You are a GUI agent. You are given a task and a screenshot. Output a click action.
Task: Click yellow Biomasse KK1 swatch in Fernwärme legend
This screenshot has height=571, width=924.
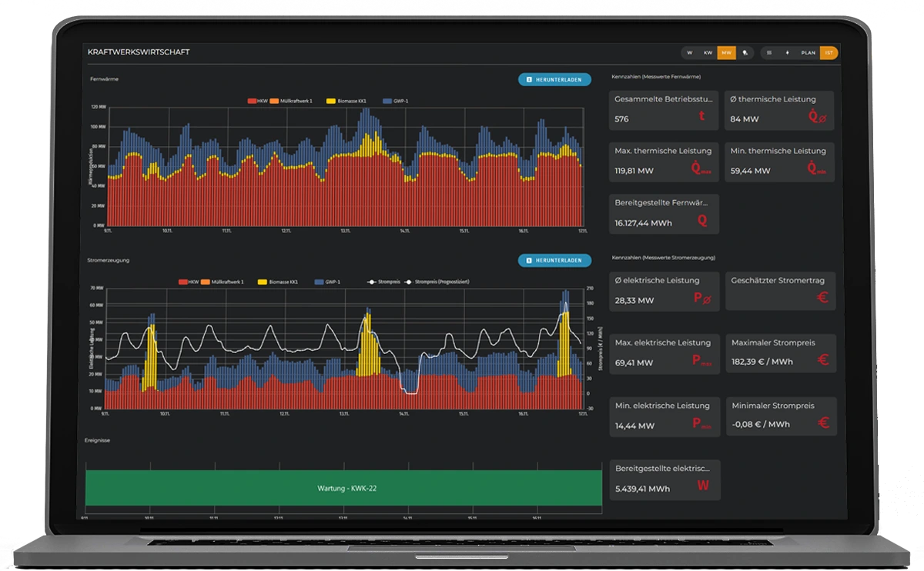pyautogui.click(x=331, y=101)
